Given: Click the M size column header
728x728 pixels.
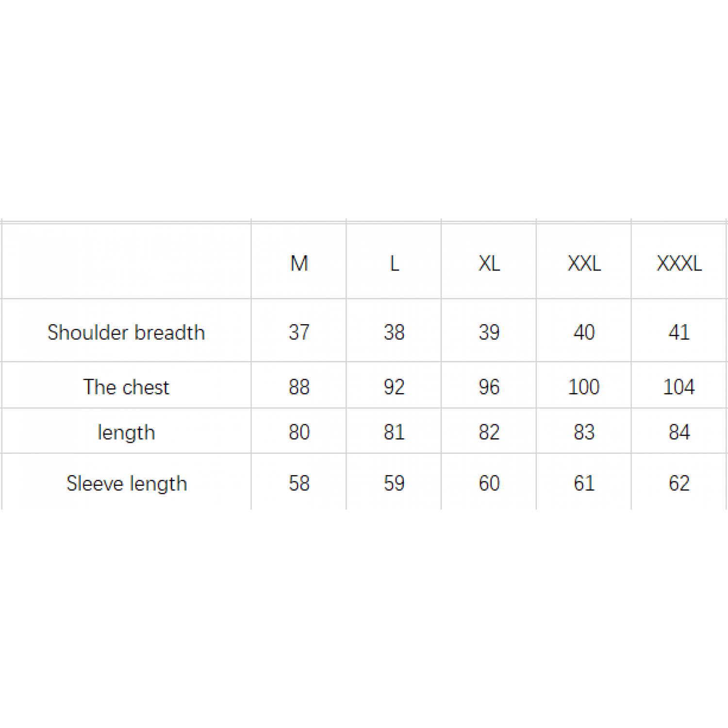Looking at the screenshot, I should tap(299, 264).
